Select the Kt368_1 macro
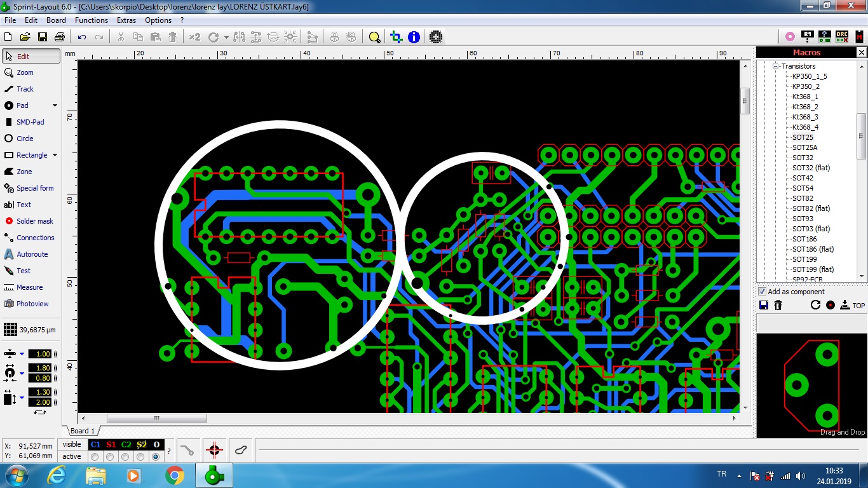 point(805,97)
